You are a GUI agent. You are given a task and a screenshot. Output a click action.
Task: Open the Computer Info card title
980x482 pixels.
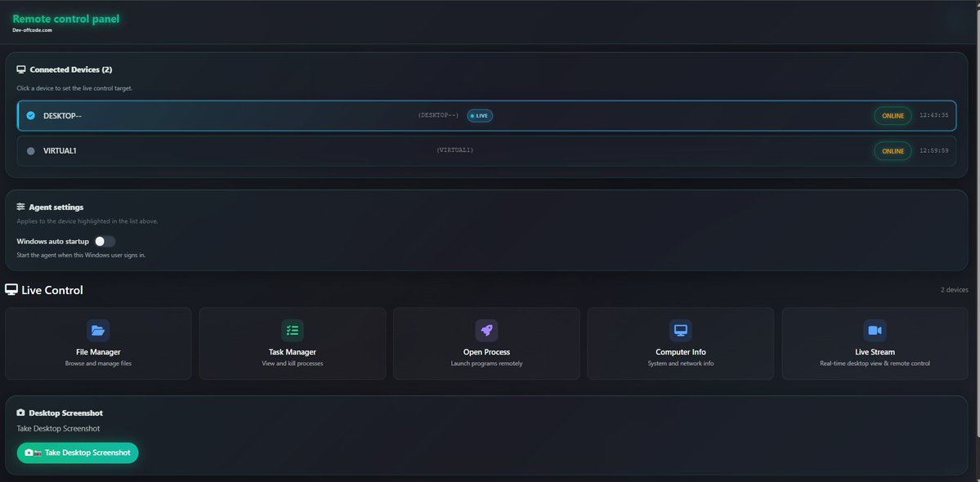[681, 352]
